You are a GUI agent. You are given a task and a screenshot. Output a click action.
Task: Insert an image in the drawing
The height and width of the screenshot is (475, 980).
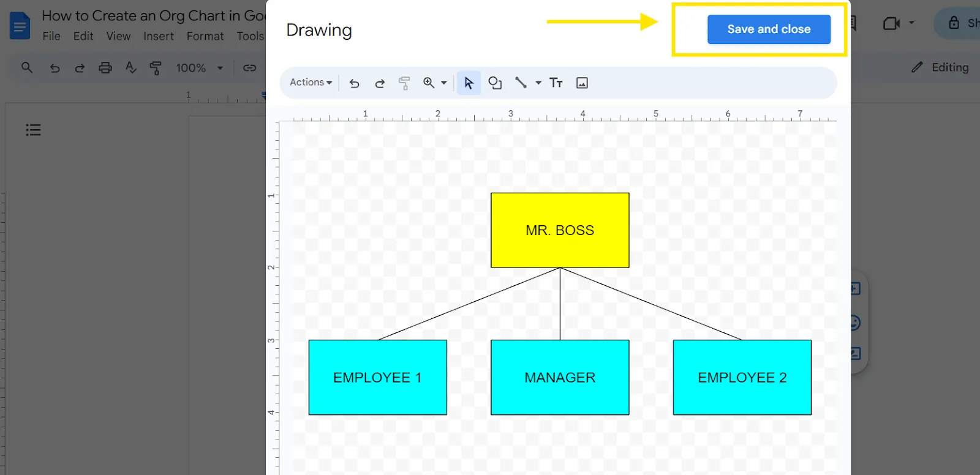click(582, 83)
